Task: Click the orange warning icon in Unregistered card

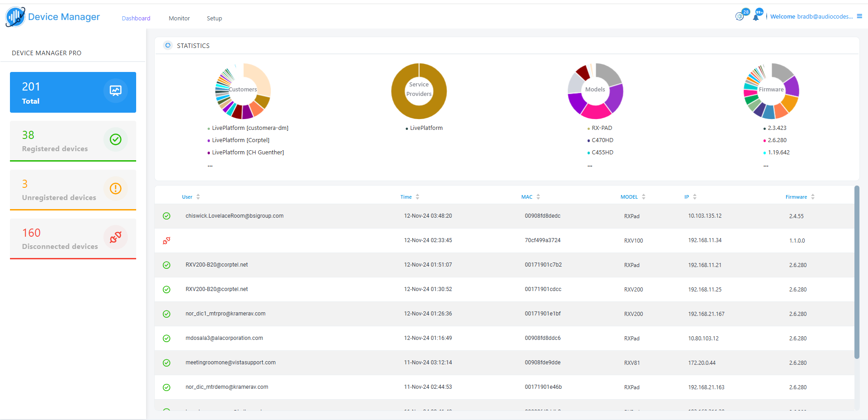Action: (x=115, y=188)
